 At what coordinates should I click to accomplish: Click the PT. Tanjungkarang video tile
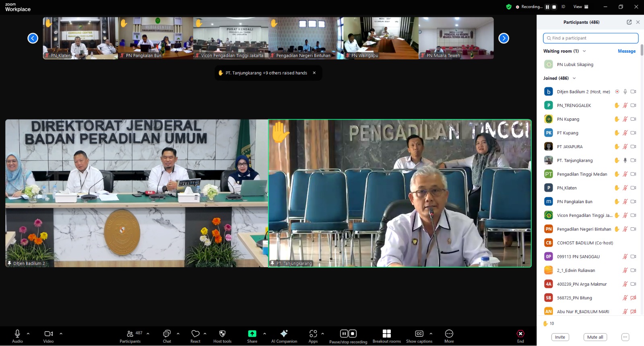tap(400, 193)
